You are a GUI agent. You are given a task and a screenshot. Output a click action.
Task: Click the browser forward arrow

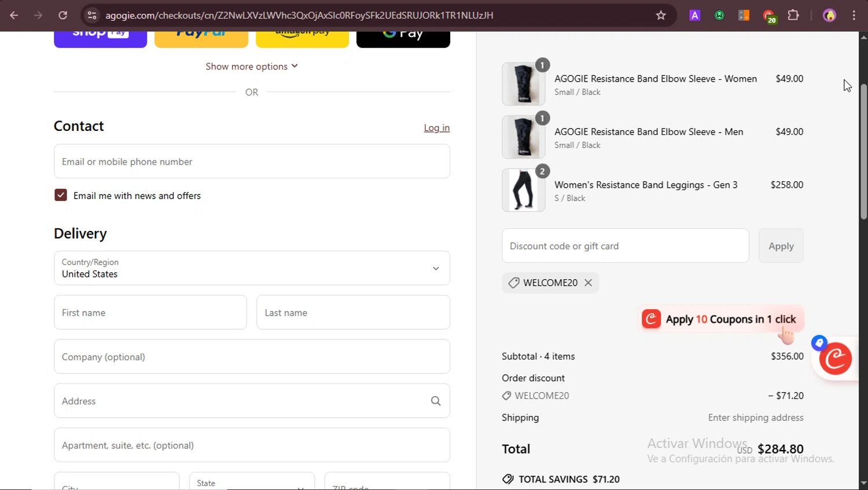[38, 15]
